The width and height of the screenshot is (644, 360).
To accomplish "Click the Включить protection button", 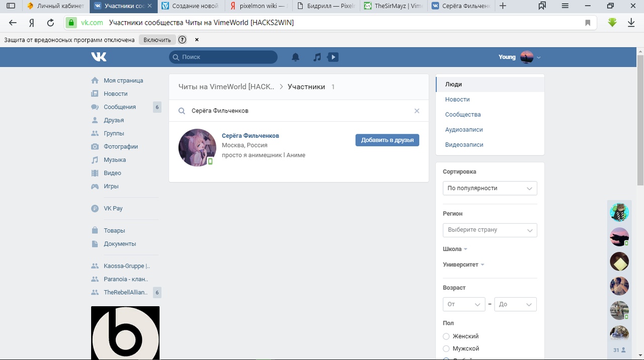I will point(157,40).
